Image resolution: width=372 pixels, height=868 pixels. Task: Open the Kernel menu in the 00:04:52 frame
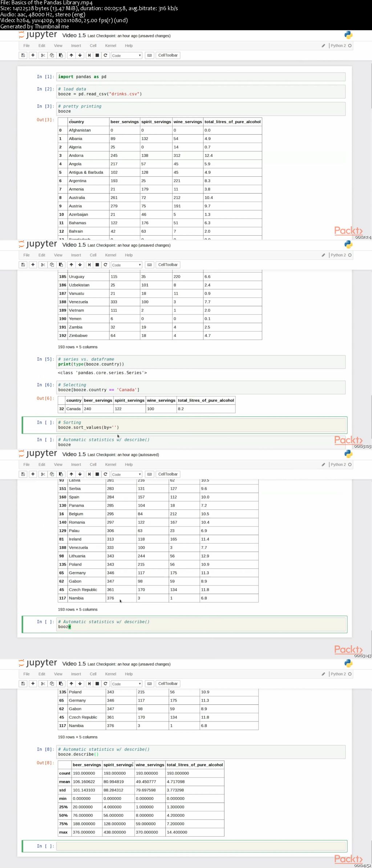pos(111,674)
